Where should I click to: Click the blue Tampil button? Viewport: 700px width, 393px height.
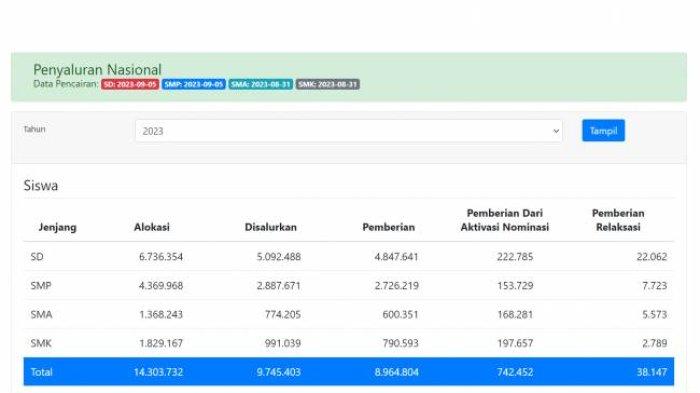pyautogui.click(x=603, y=130)
